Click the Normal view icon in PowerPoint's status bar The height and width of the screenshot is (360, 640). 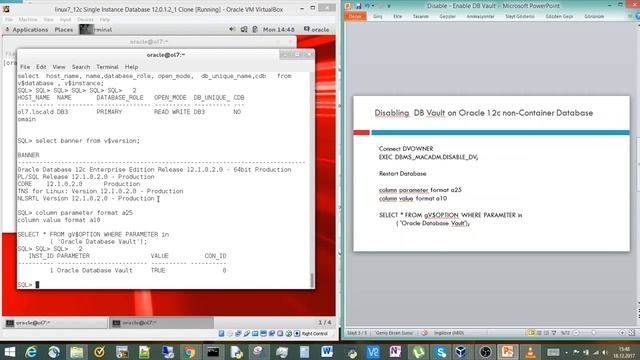pyautogui.click(x=531, y=333)
